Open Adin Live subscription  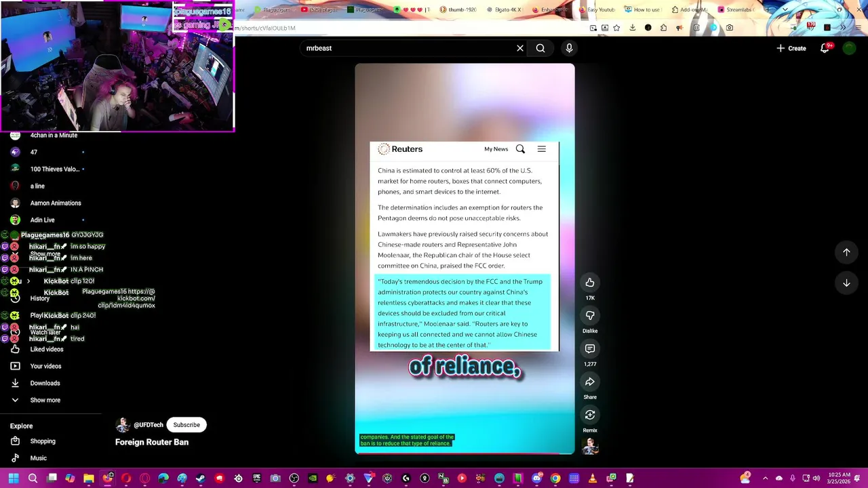point(42,220)
